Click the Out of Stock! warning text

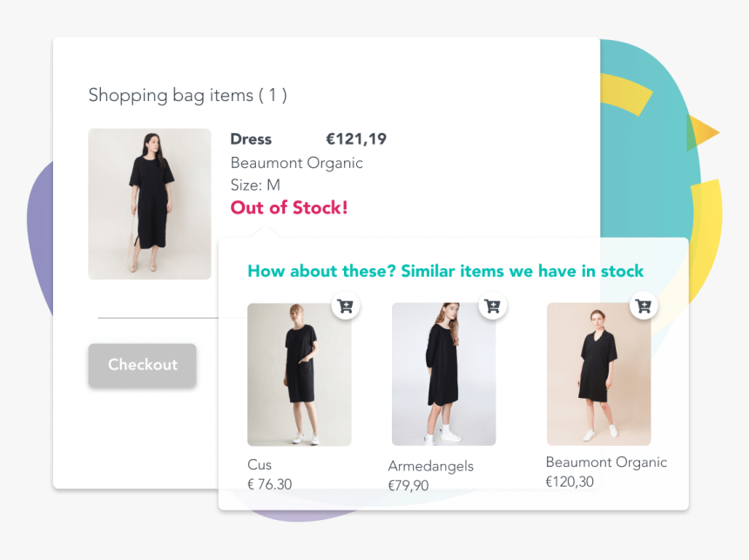tap(288, 207)
